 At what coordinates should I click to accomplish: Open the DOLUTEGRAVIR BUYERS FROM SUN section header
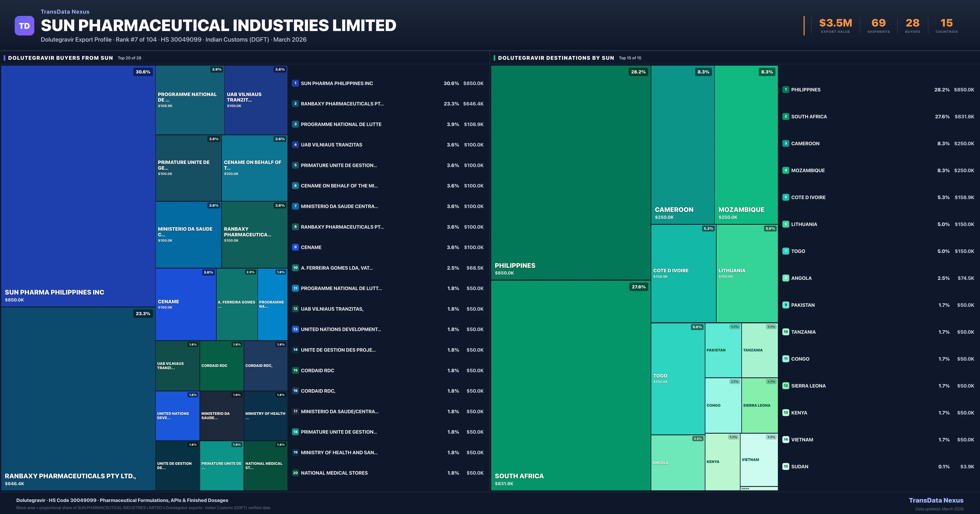click(x=60, y=58)
